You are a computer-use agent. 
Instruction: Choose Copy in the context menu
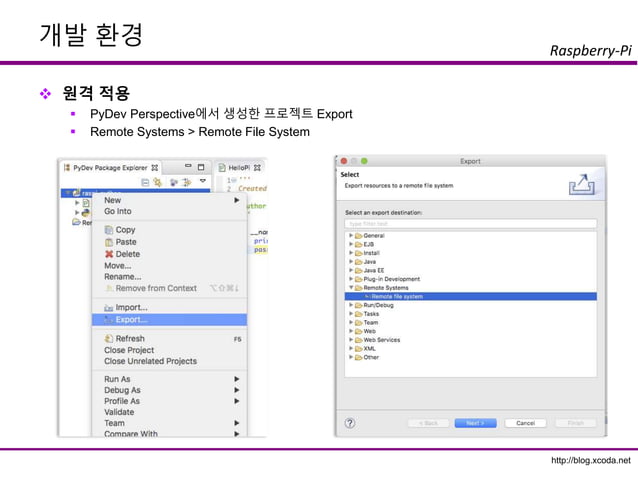pyautogui.click(x=169, y=230)
